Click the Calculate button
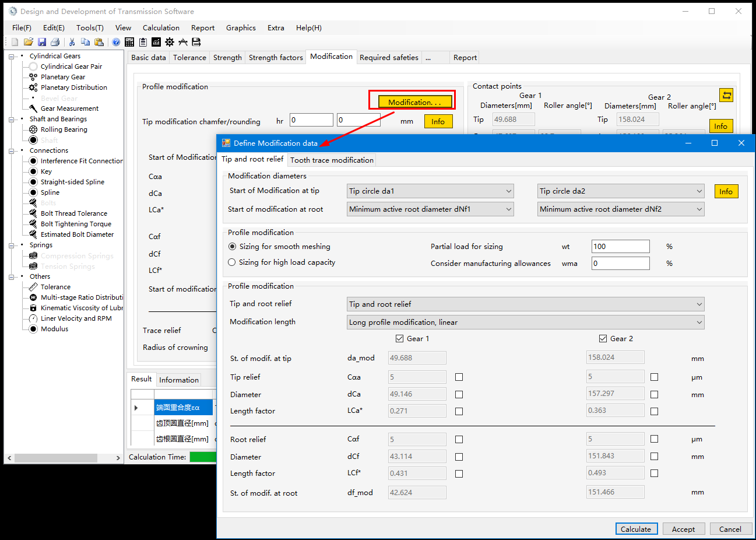 pyautogui.click(x=637, y=529)
